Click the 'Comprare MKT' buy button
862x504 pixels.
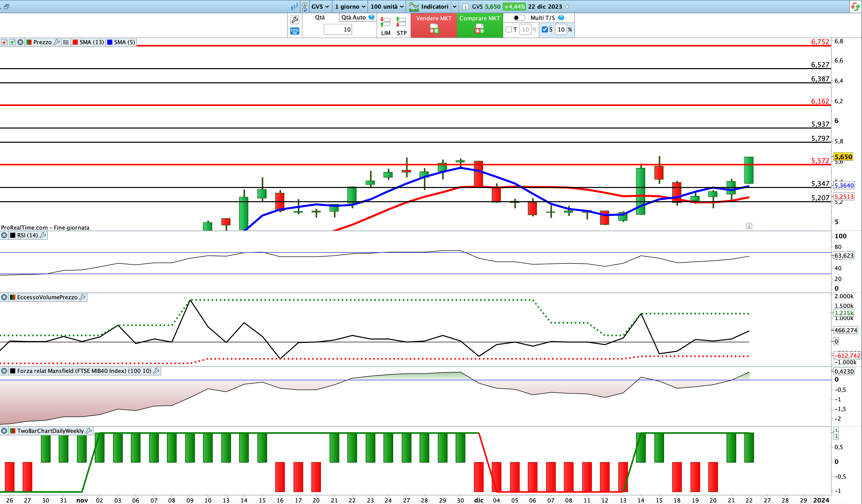tap(480, 25)
